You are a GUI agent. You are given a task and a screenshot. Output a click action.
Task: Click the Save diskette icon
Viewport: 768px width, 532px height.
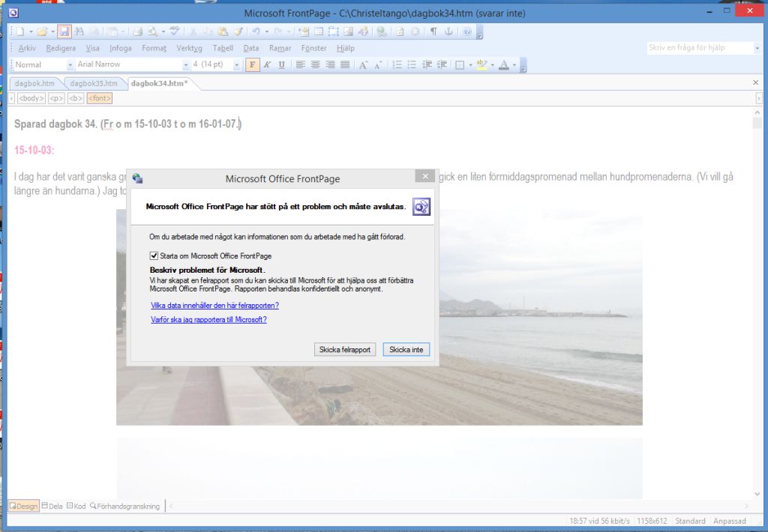[64, 31]
